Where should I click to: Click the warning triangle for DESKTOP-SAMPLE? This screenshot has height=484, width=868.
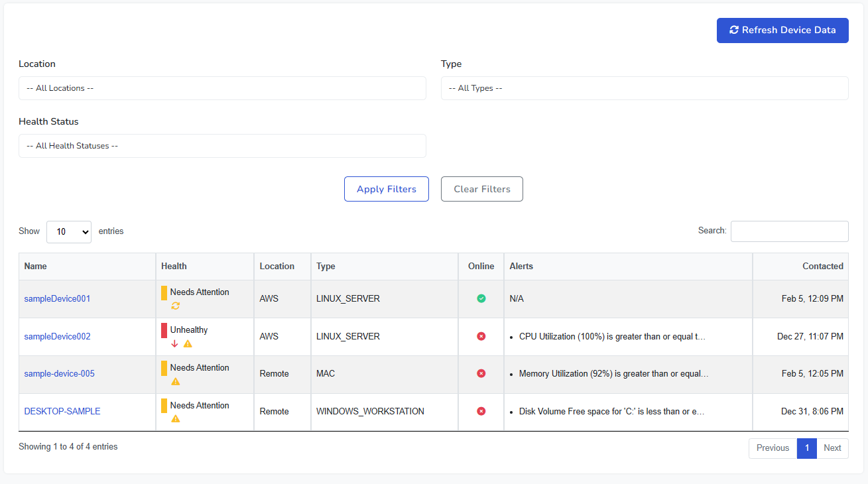(x=176, y=418)
